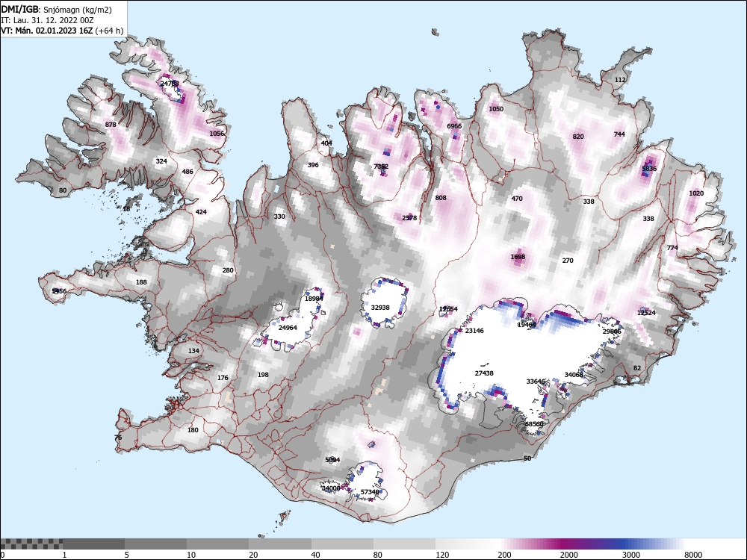Click the snow value 404

click(326, 143)
